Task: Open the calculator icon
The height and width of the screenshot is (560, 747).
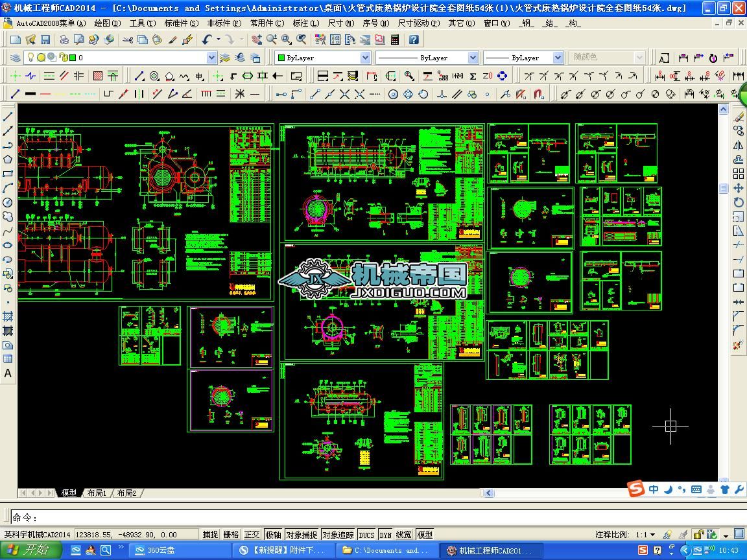Action: (x=395, y=40)
